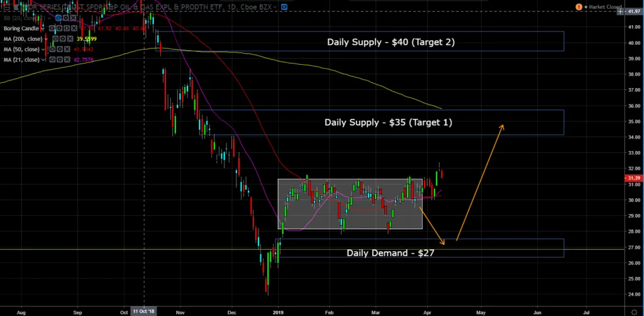Open MA (200, close) settings gear
The height and width of the screenshot is (316, 644).
tap(62, 38)
